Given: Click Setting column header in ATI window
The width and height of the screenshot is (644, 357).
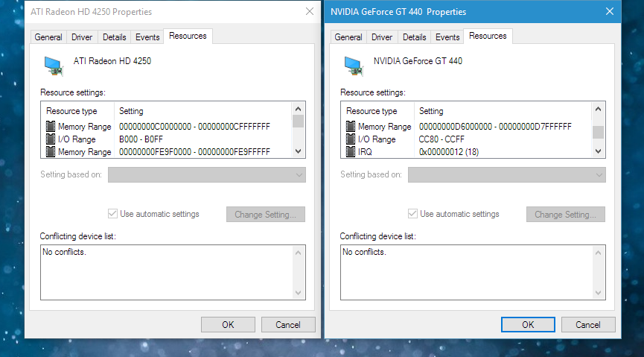Looking at the screenshot, I should [203, 111].
